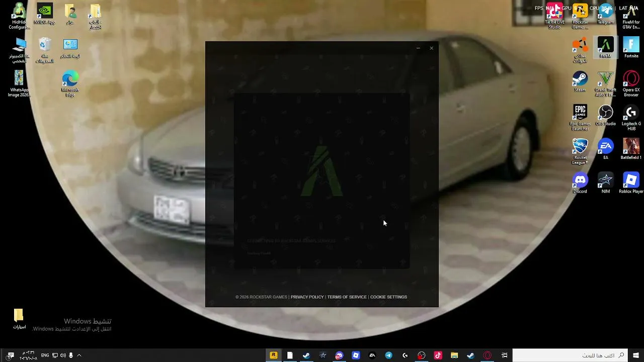
Task: Select the Roblox Player desktop icon
Action: [x=631, y=183]
